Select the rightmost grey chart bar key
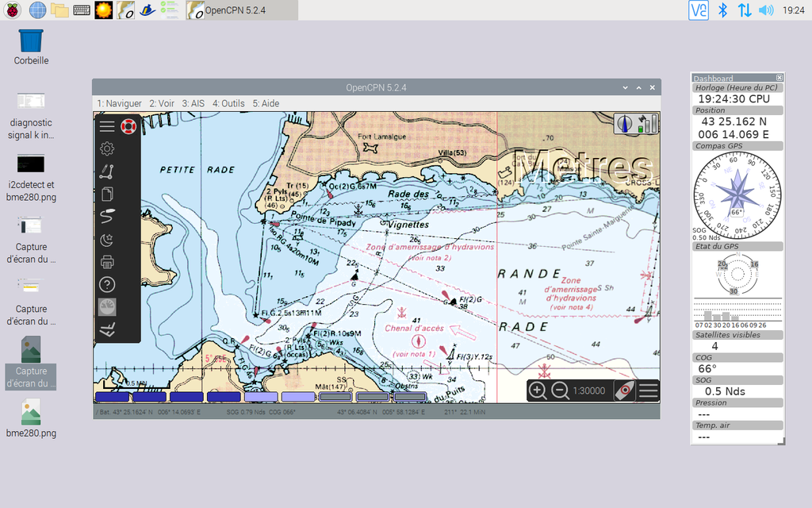The height and width of the screenshot is (508, 812). [410, 397]
